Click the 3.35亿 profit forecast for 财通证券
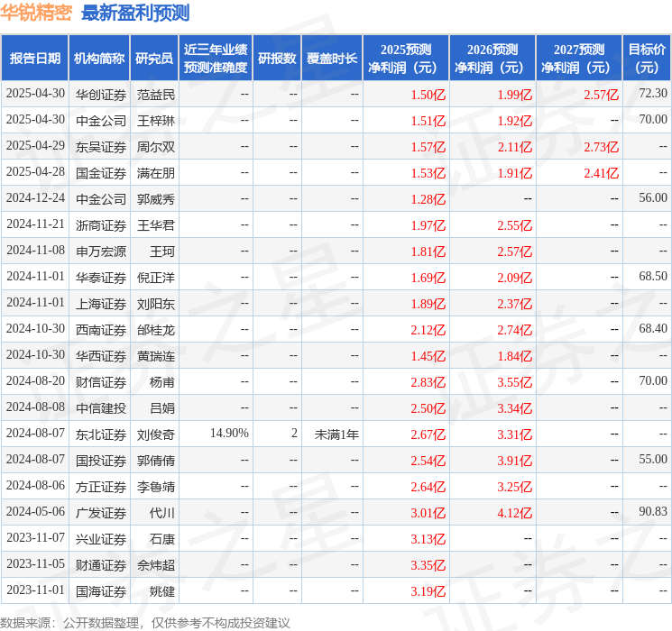The width and height of the screenshot is (672, 631). pyautogui.click(x=428, y=564)
